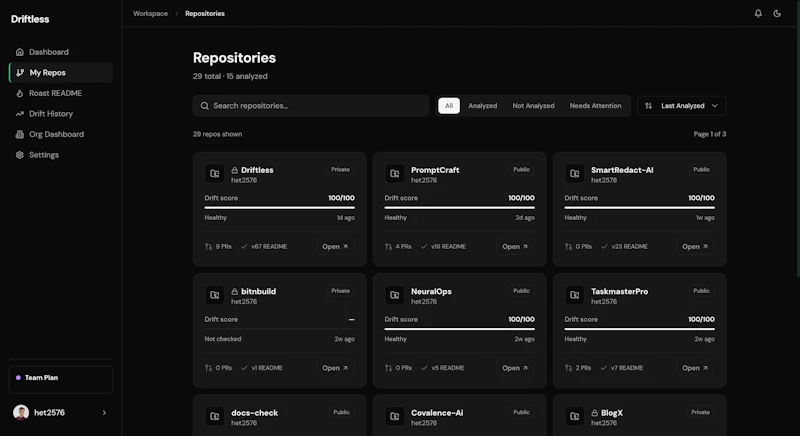This screenshot has height=436, width=800.
Task: Click the NeuralOps repo folder icon
Action: [x=394, y=295]
